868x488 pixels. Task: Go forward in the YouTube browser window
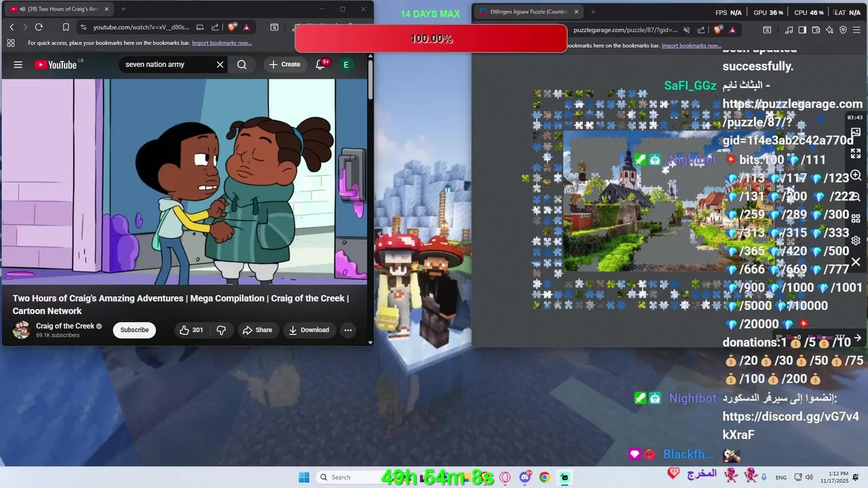tap(25, 27)
